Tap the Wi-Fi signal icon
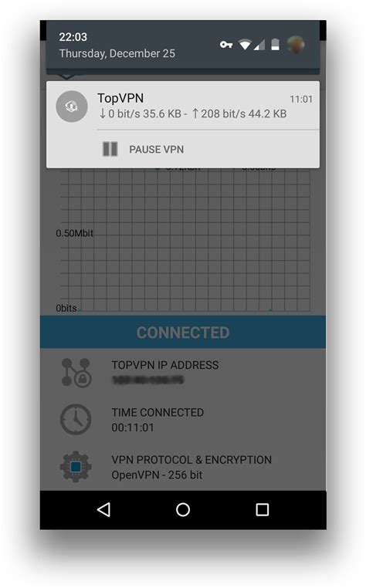Viewport: 366px width, 588px height. tap(245, 45)
